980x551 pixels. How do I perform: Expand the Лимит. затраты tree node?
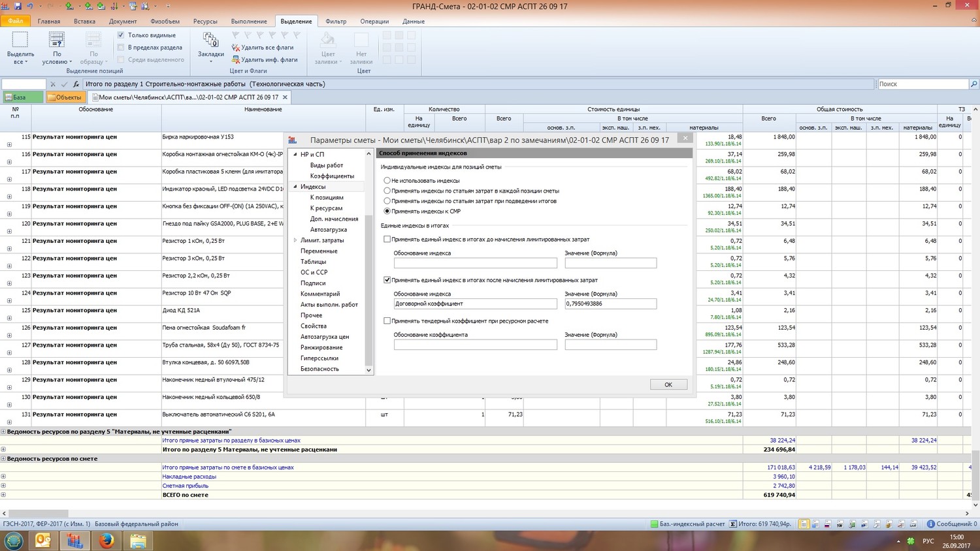pyautogui.click(x=295, y=240)
